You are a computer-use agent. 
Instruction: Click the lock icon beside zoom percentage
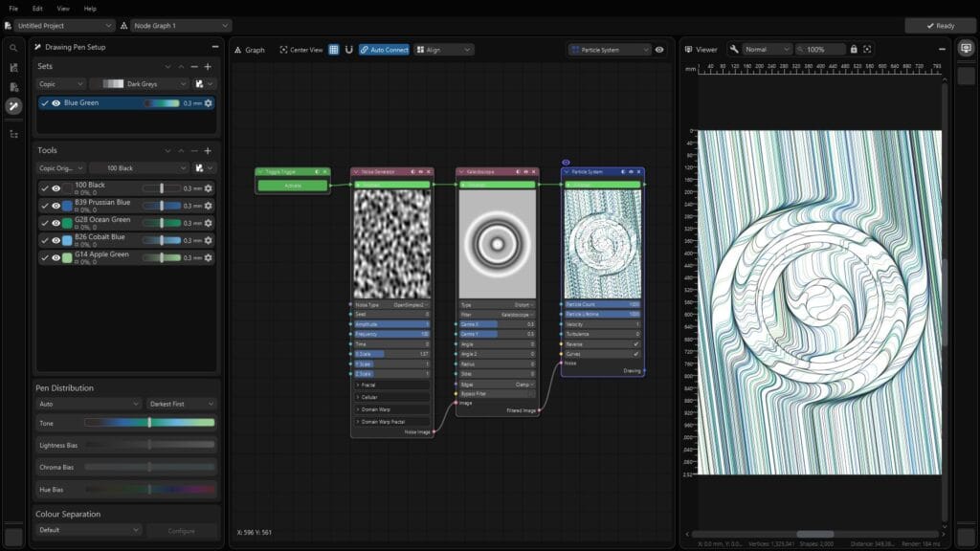point(853,50)
